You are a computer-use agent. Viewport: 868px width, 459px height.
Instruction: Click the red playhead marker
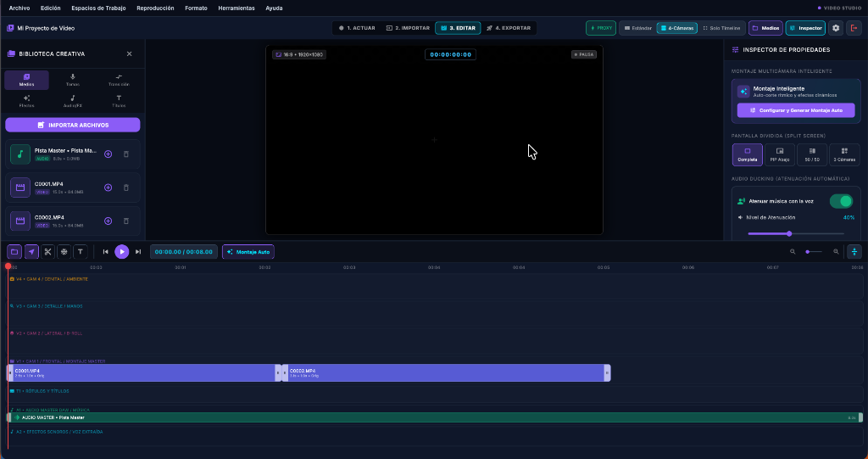point(8,266)
